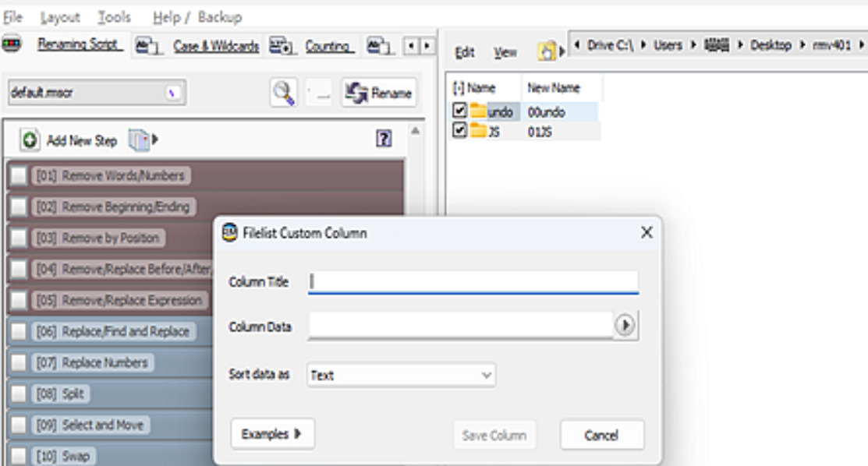868x466 pixels.
Task: Enable the Replace/Find and Replace step checkbox
Action: (18, 332)
